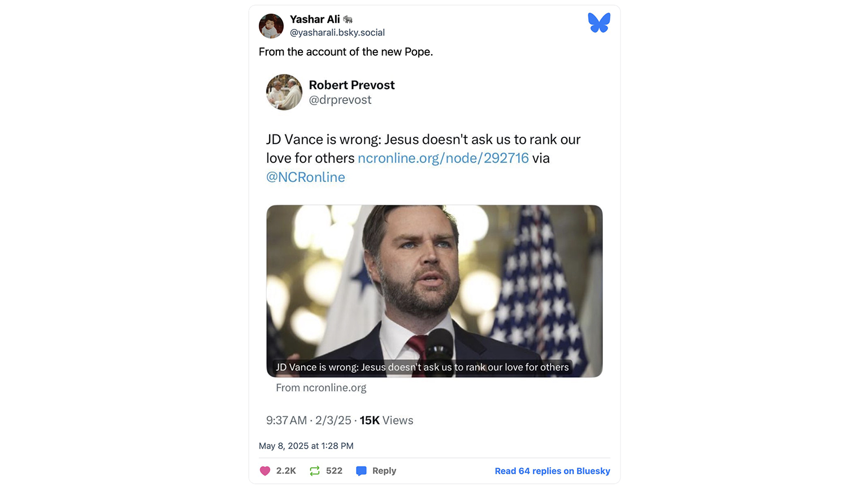Click the @NCRonline mention
This screenshot has height=488, width=868.
click(306, 177)
